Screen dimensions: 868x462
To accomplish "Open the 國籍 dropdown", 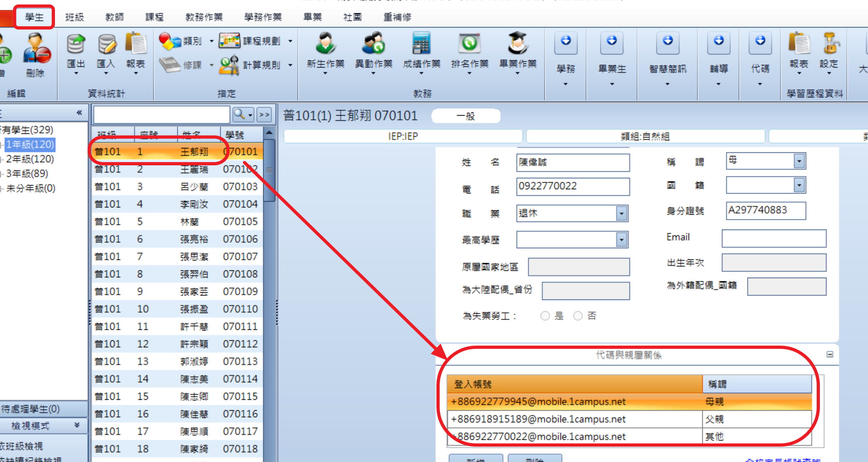I will point(799,186).
